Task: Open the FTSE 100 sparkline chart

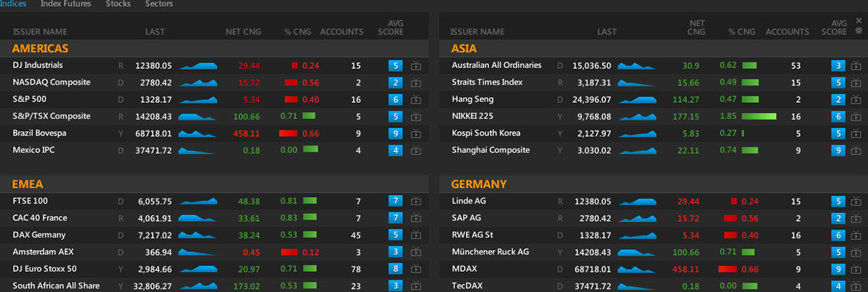Action: click(x=198, y=201)
